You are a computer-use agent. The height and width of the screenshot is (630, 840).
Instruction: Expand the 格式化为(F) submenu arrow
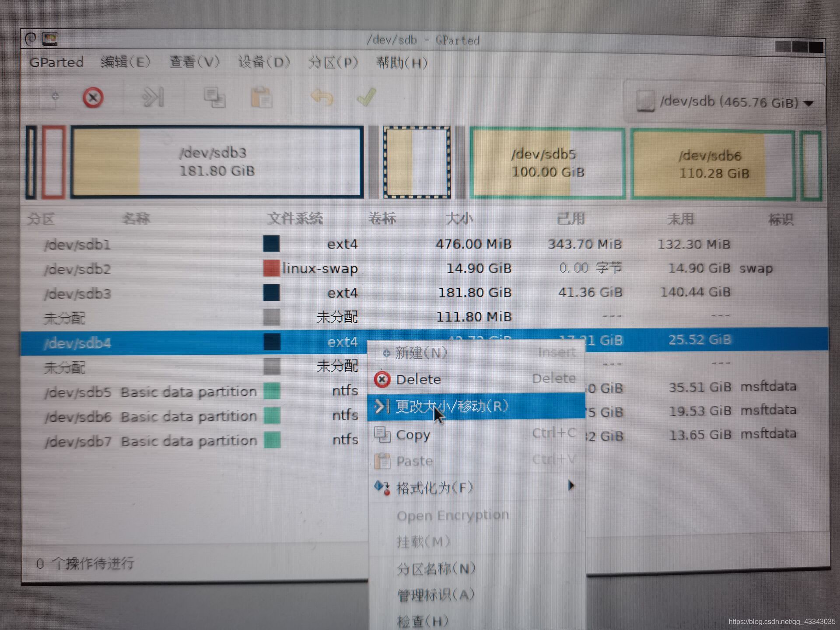tap(570, 486)
